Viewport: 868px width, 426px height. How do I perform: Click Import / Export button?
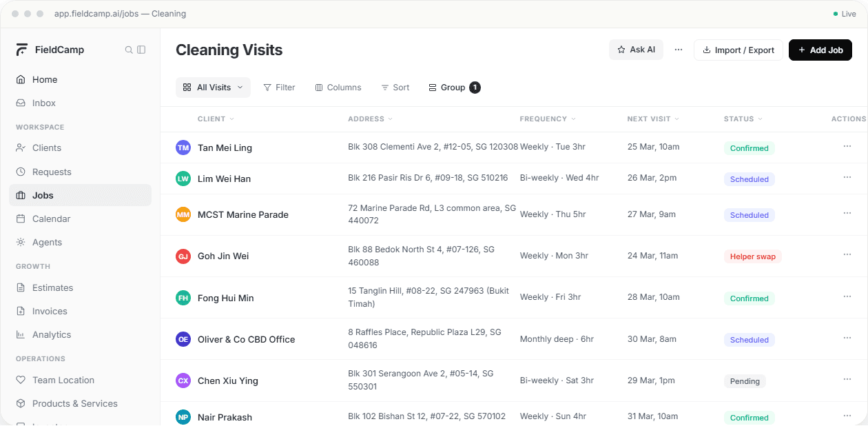(738, 50)
